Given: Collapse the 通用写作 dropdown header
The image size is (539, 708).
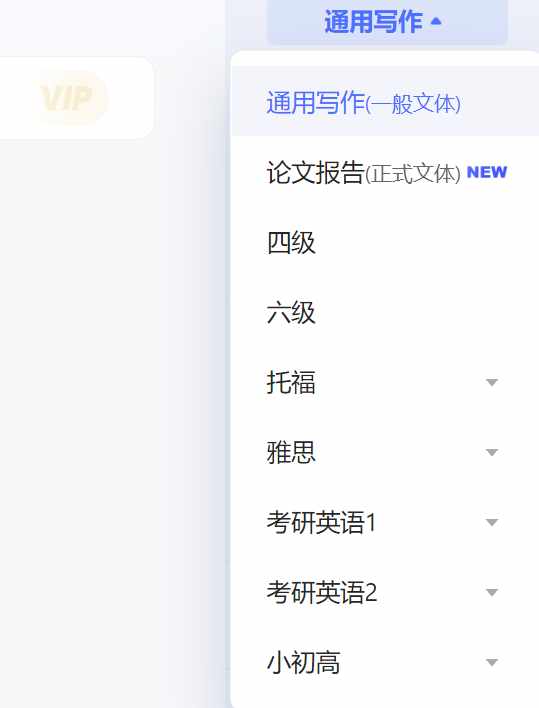Looking at the screenshot, I should (387, 21).
